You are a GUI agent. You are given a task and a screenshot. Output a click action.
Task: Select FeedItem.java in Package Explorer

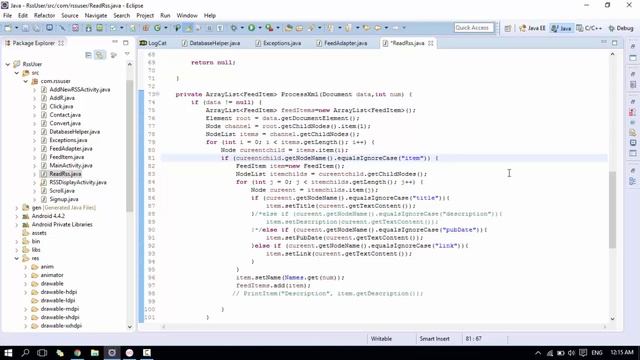[x=67, y=157]
